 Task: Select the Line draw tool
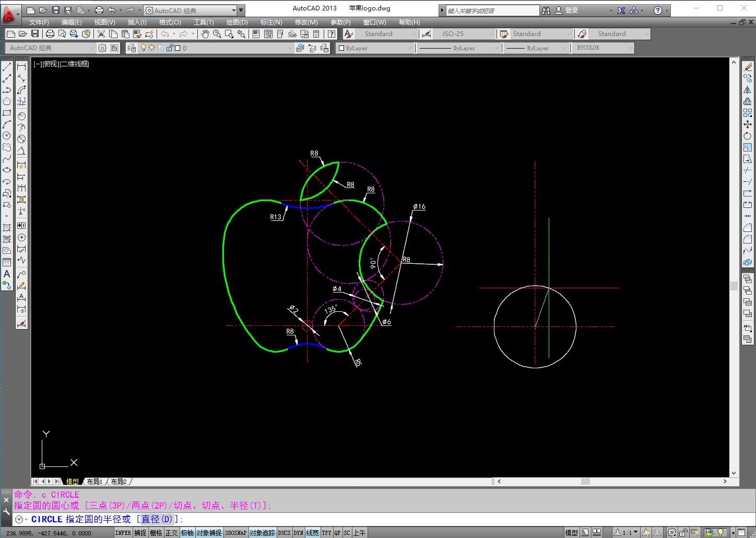click(7, 67)
